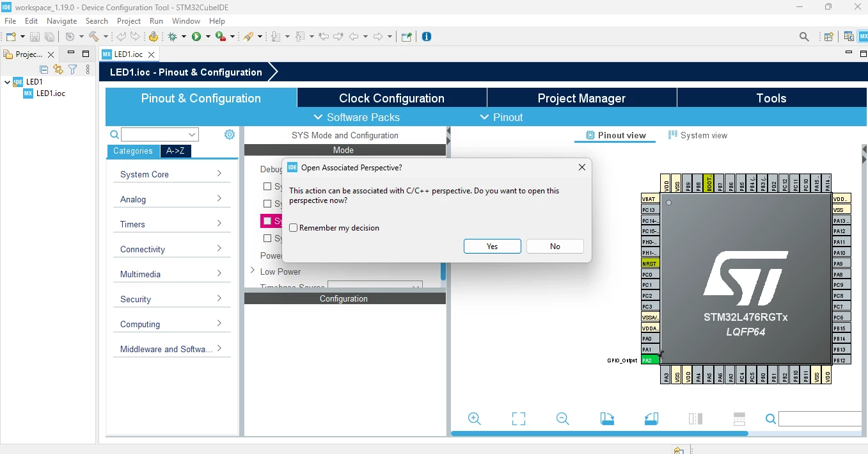This screenshot has width=868, height=454.
Task: Click the Forward navigation arrow icon
Action: (x=377, y=36)
